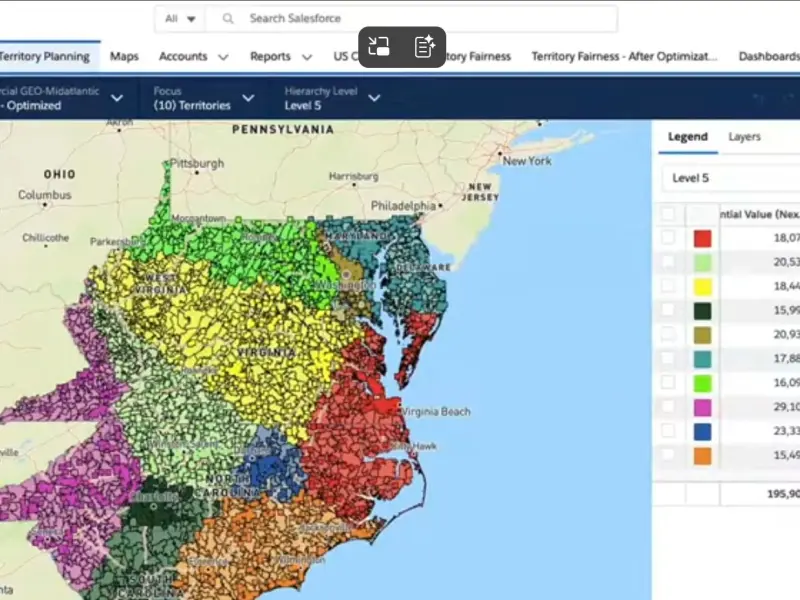The width and height of the screenshot is (800, 600).
Task: Open the All search scope dropdown
Action: (x=180, y=19)
